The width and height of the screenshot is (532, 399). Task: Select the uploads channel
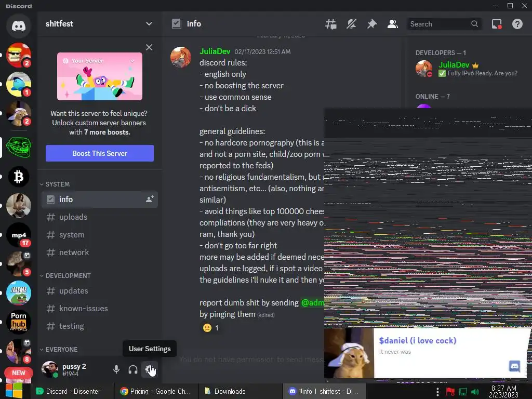pyautogui.click(x=99, y=217)
